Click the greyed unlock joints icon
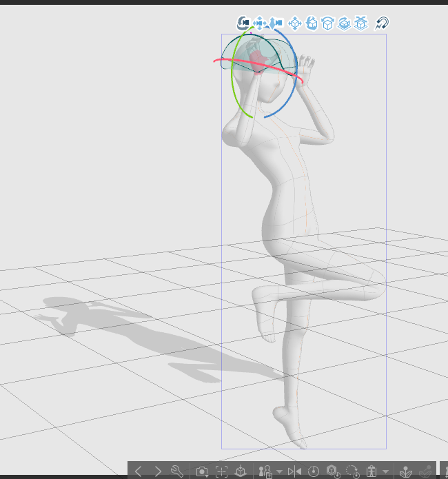Viewport: 448px width, 479px height. click(425, 472)
